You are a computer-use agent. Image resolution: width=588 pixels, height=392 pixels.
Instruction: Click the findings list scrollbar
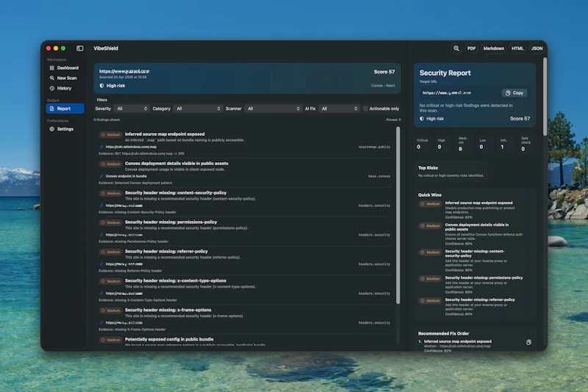pyautogui.click(x=398, y=215)
